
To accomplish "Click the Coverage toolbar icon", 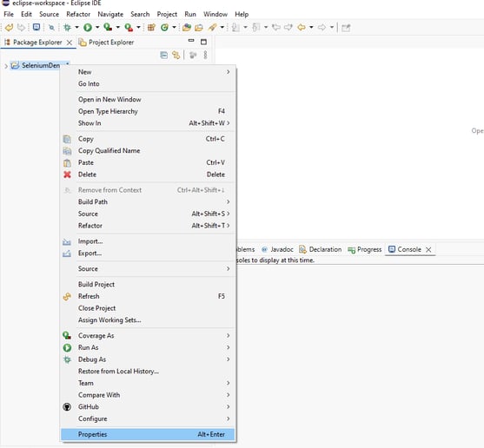I will tap(108, 27).
